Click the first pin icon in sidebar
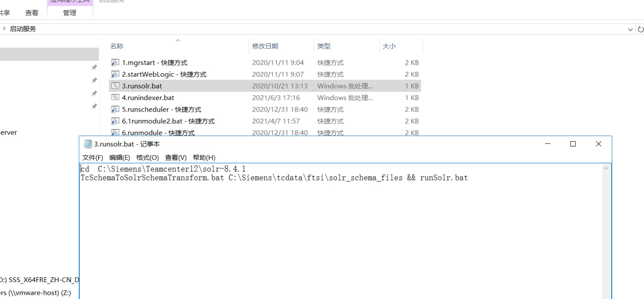 pyautogui.click(x=94, y=67)
